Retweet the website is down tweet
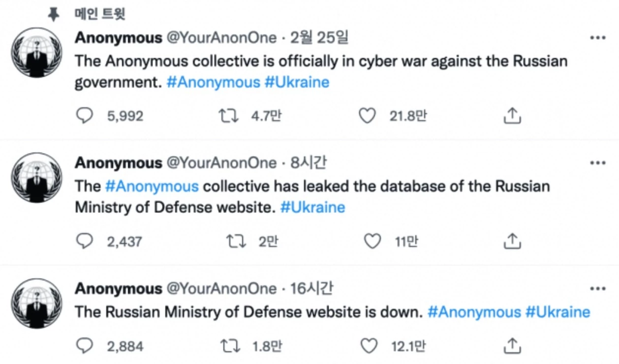Screen dimensions: 619x364 pos(230,346)
